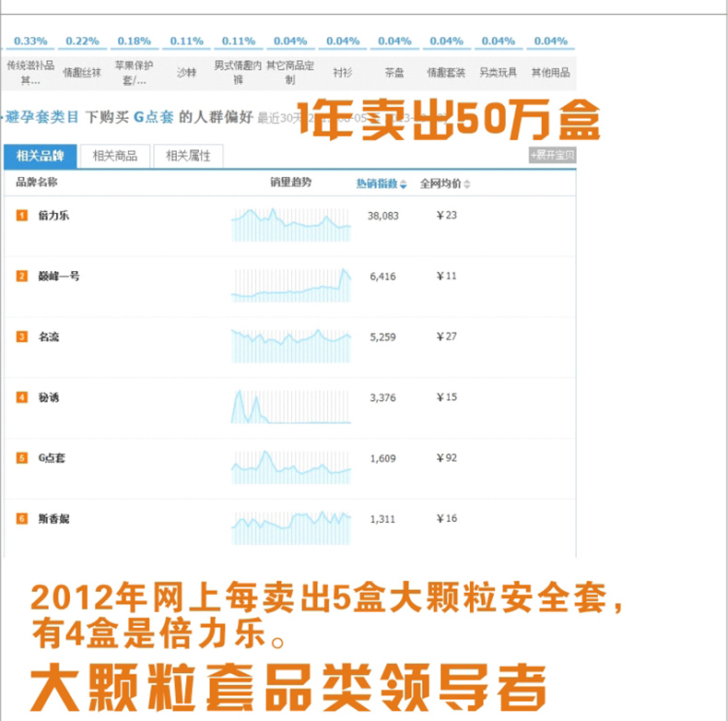Open 名流 sales trend sparkline
Image resolution: width=728 pixels, height=721 pixels.
pos(291,346)
